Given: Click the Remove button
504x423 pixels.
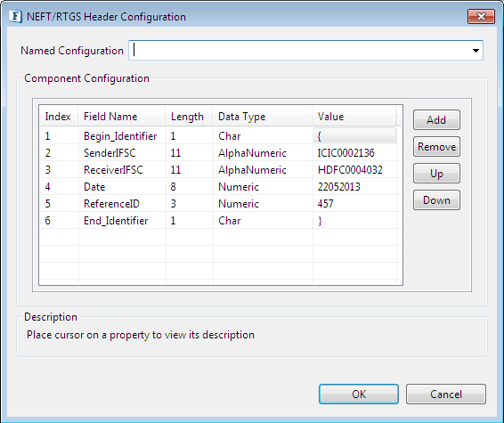Looking at the screenshot, I should [x=436, y=147].
